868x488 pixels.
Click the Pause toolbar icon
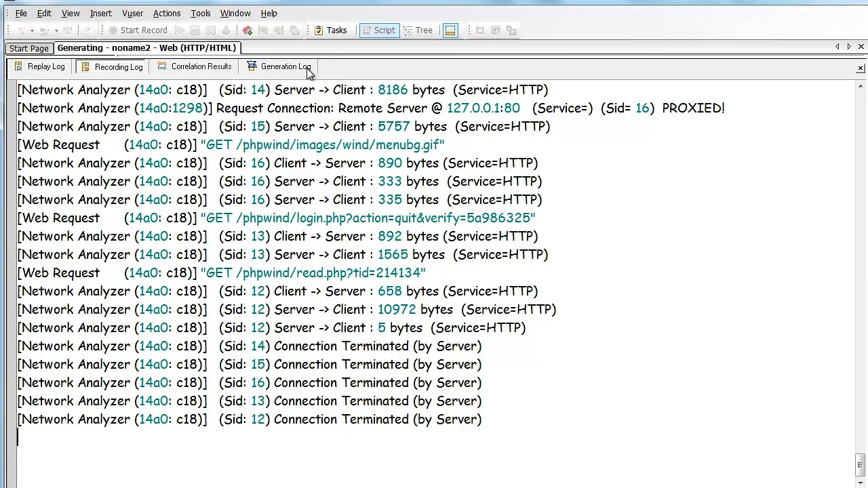tap(211, 30)
